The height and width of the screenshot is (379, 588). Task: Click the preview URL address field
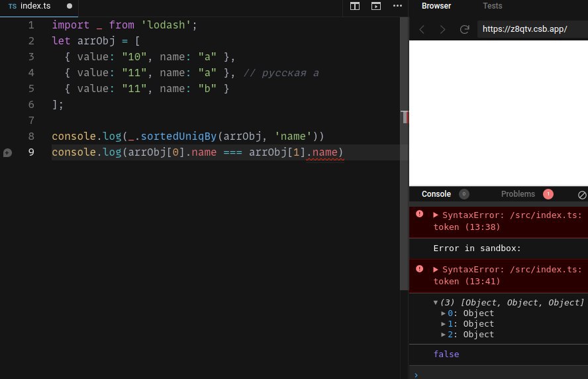tap(532, 29)
